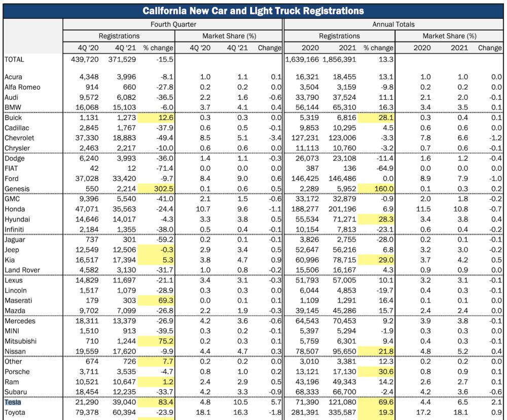
Task: Click Maserati's highlighted 69.3 percent change
Action: tap(156, 300)
